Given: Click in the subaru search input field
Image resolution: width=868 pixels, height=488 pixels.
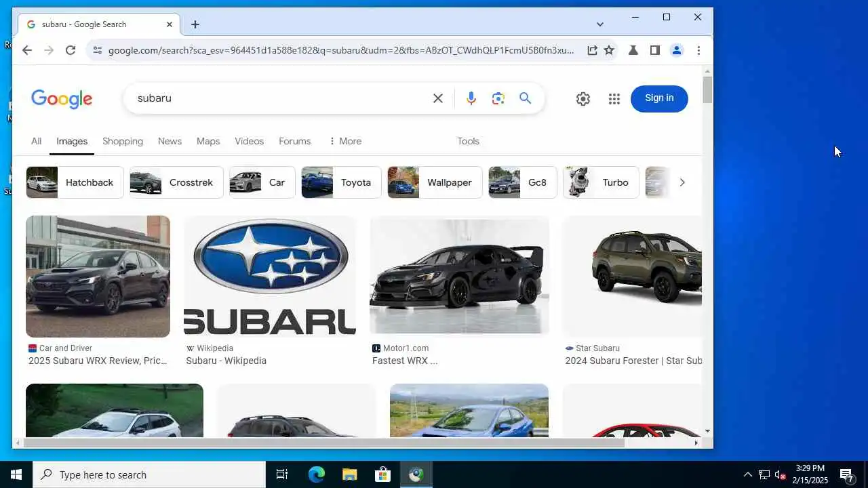Looking at the screenshot, I should click(x=278, y=98).
